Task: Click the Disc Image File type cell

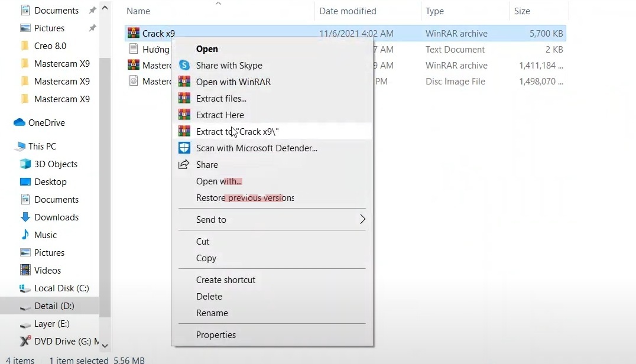Action: pyautogui.click(x=455, y=82)
